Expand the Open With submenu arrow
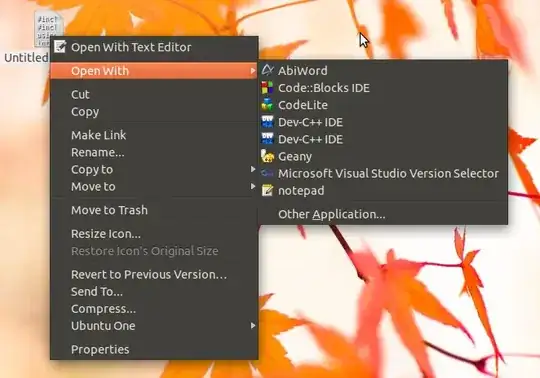Image resolution: width=540 pixels, height=378 pixels. pyautogui.click(x=253, y=71)
